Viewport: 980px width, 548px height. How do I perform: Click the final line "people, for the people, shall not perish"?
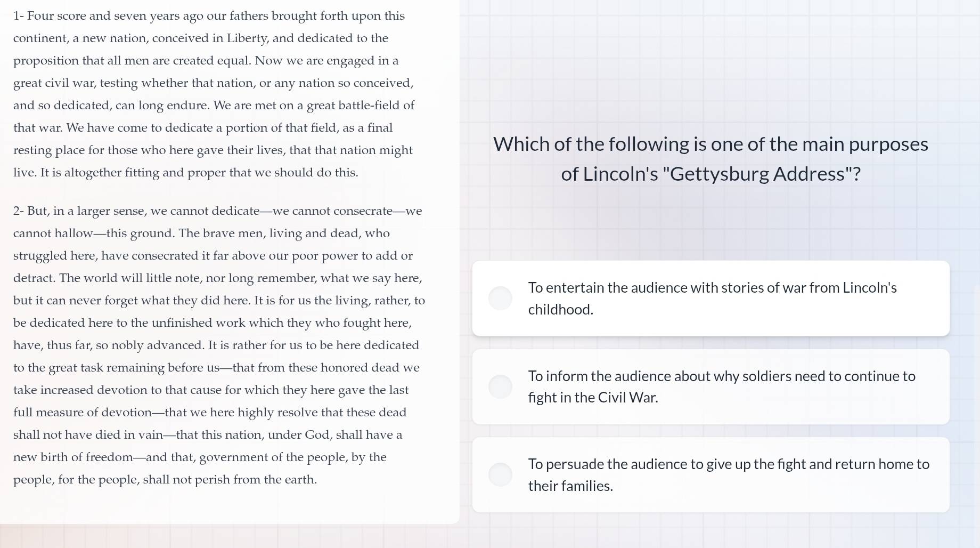(x=165, y=480)
